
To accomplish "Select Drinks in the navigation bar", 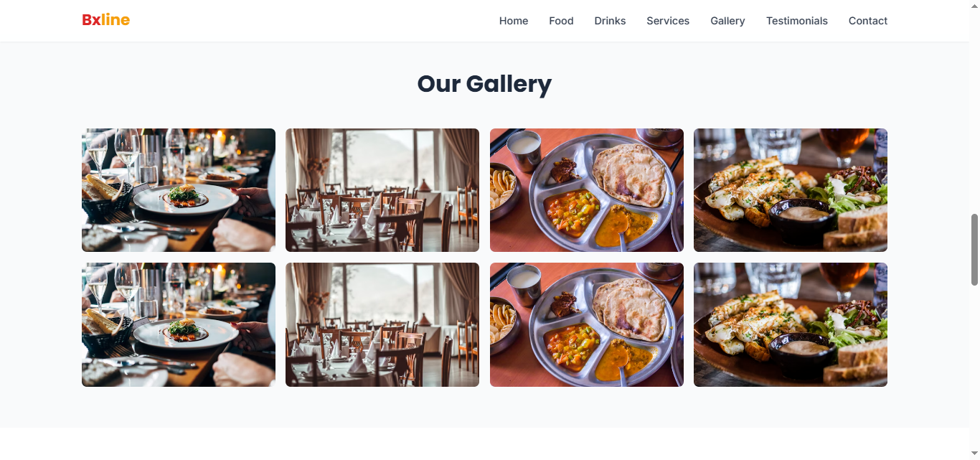I will click(610, 21).
